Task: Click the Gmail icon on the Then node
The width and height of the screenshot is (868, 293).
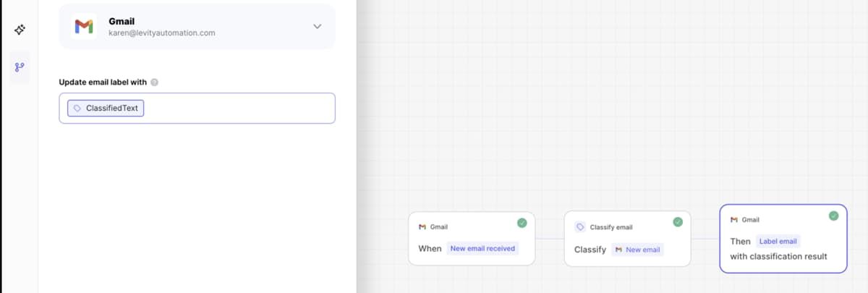Action: [734, 219]
